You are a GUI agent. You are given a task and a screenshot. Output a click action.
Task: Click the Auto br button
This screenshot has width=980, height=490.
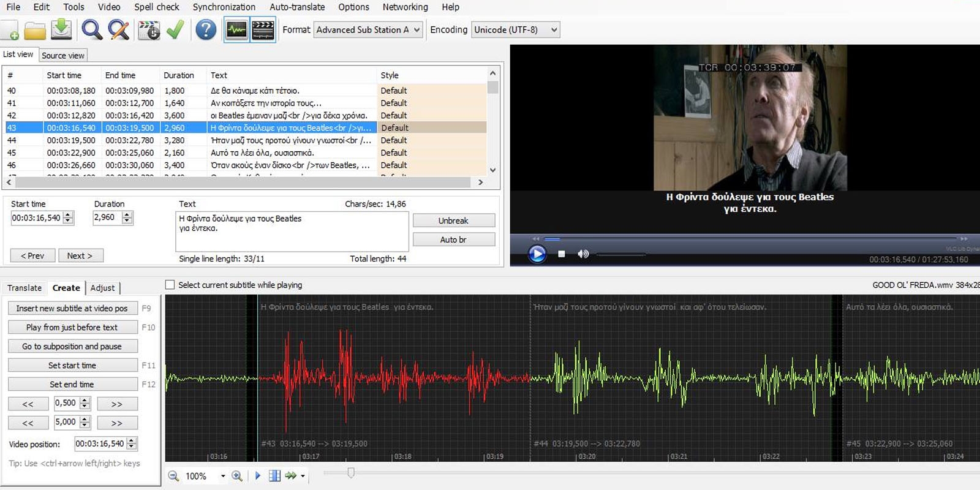click(453, 239)
